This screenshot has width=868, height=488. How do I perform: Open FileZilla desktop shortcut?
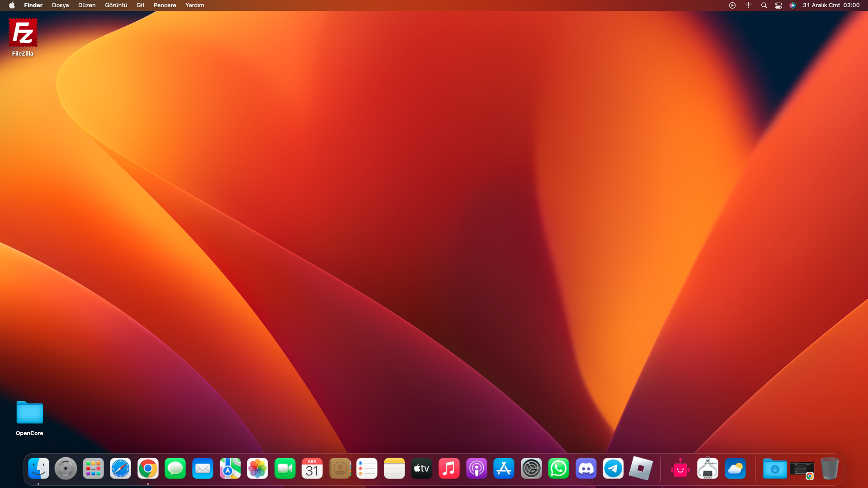pos(23,33)
